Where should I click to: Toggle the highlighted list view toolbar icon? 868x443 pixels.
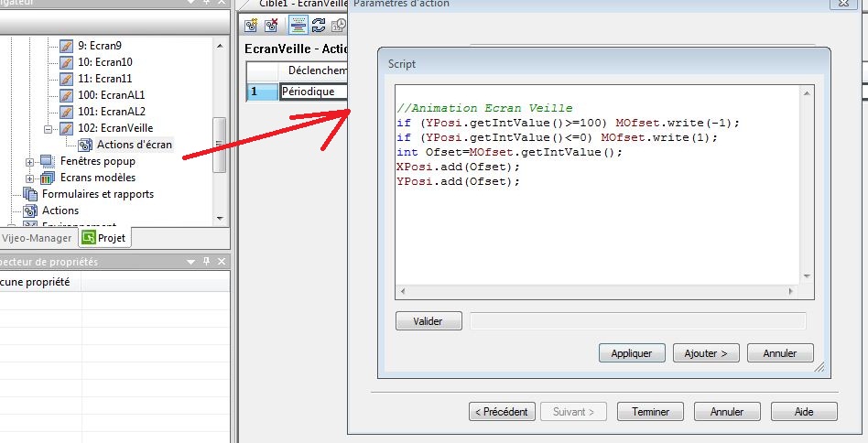click(298, 26)
